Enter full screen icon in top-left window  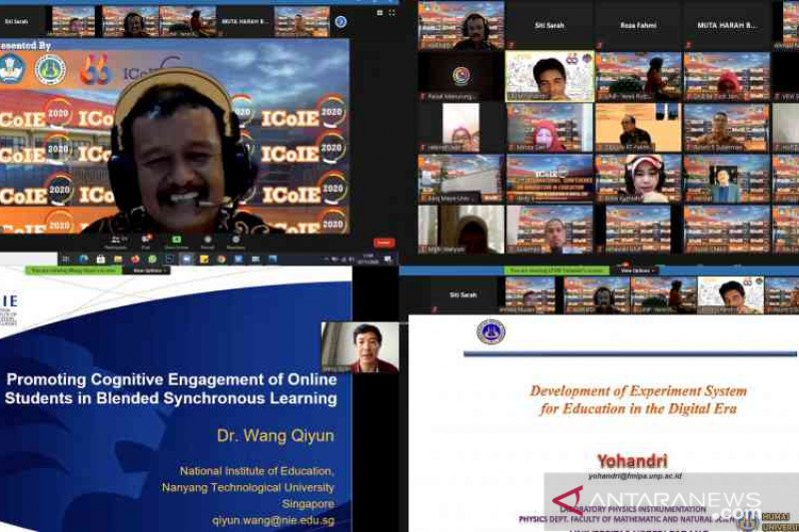click(392, 13)
